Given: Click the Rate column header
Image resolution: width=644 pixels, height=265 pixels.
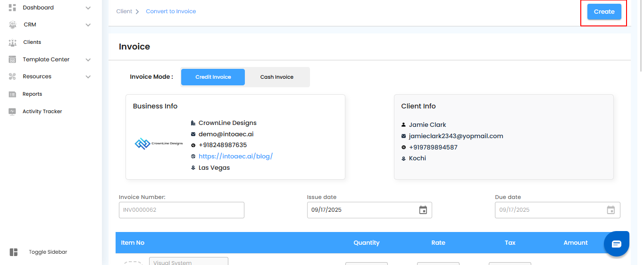Looking at the screenshot, I should pyautogui.click(x=438, y=242).
